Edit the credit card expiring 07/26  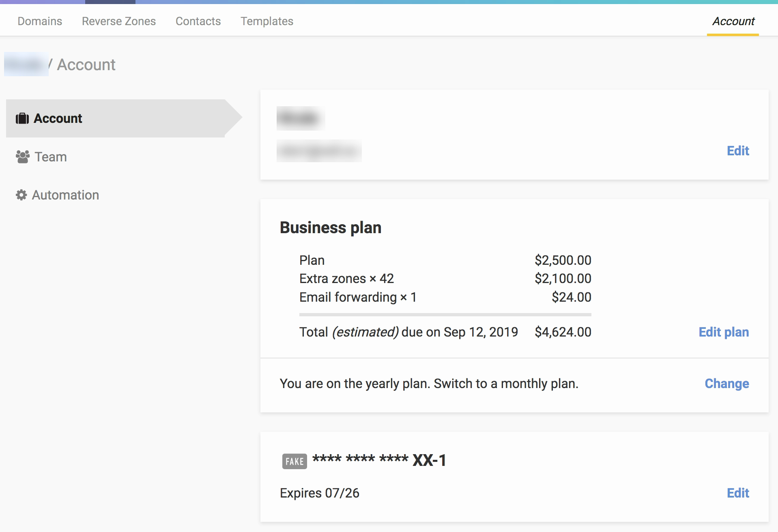pos(738,493)
